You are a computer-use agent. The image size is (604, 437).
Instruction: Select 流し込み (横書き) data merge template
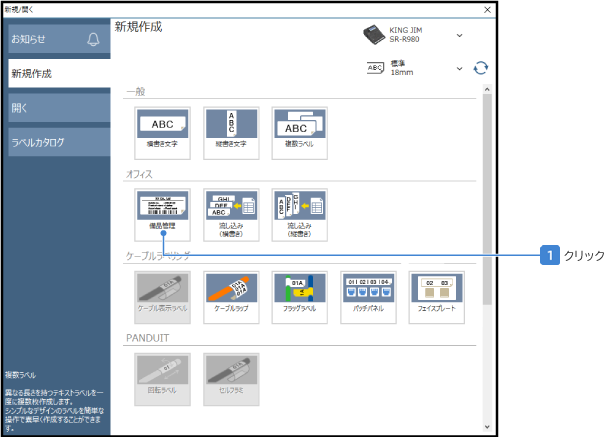coord(231,211)
